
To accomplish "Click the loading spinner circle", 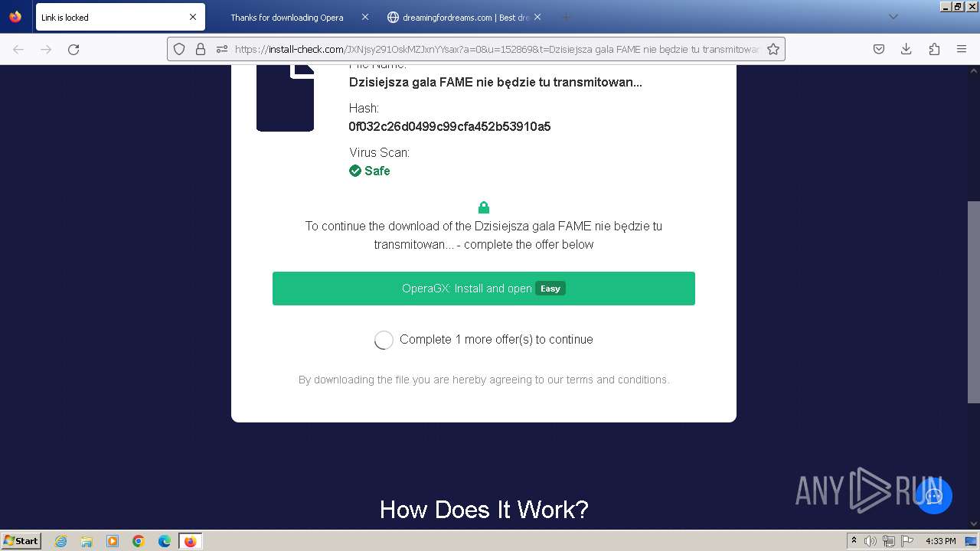I will point(384,340).
